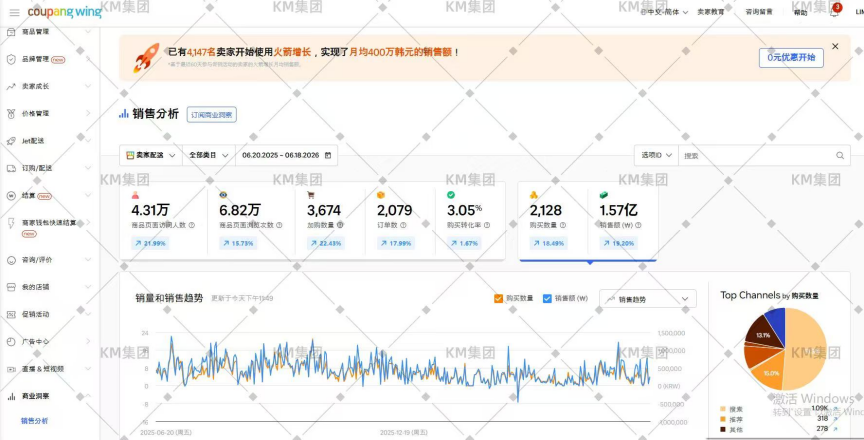The width and height of the screenshot is (864, 440).
Task: Click the 购买数量 2,128 metric card
Action: pyautogui.click(x=553, y=221)
